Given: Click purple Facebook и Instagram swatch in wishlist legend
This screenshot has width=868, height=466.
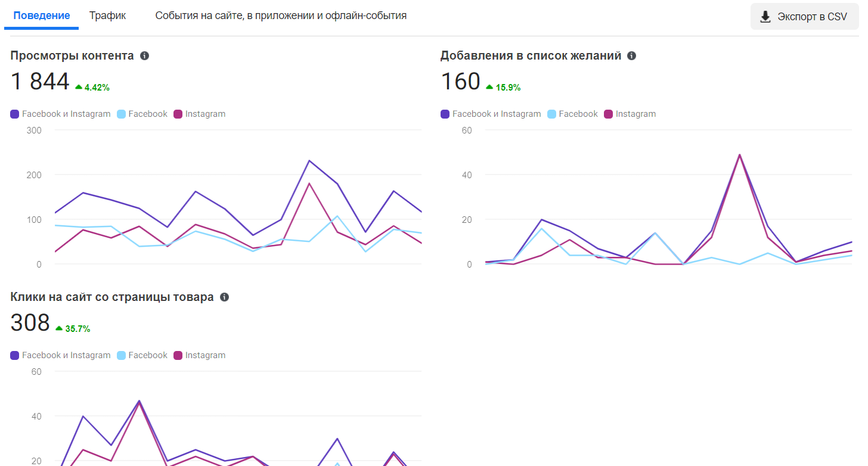Looking at the screenshot, I should [445, 114].
